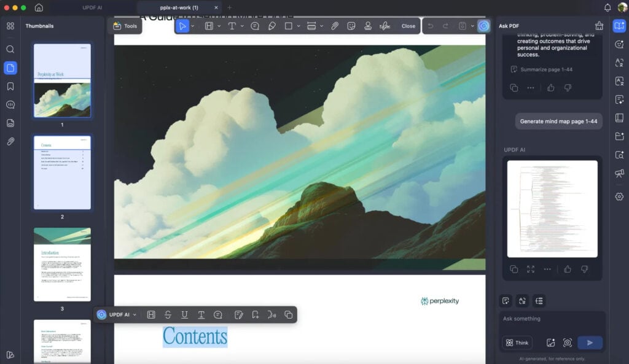Thumbs up the mind map response

pos(568,269)
